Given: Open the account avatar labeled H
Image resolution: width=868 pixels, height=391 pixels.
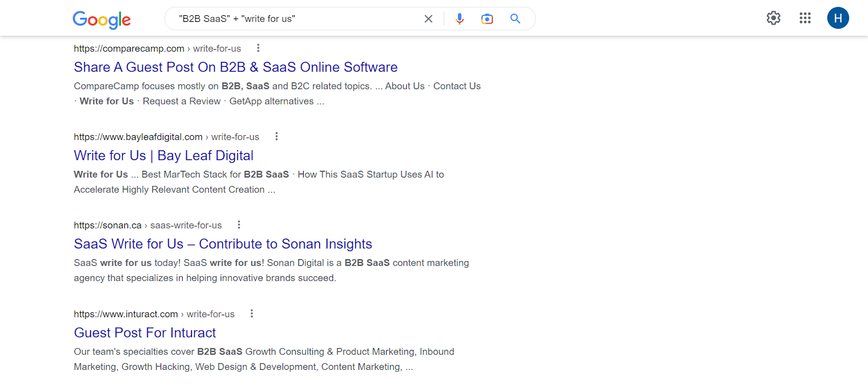Looking at the screenshot, I should pos(838,18).
